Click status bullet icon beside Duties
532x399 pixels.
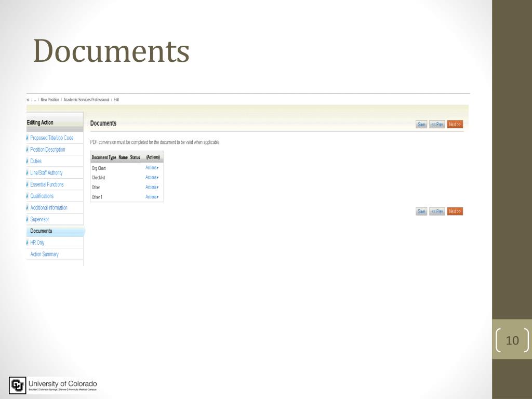tap(27, 161)
